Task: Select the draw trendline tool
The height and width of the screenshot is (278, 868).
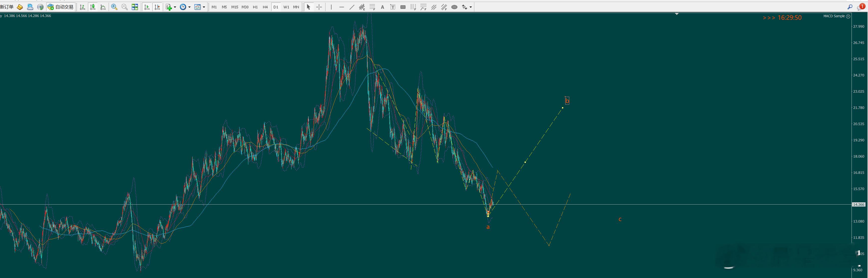Action: 352,7
